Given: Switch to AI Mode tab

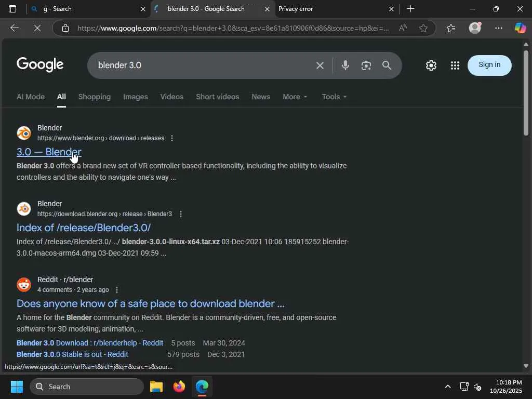Looking at the screenshot, I should (x=31, y=97).
